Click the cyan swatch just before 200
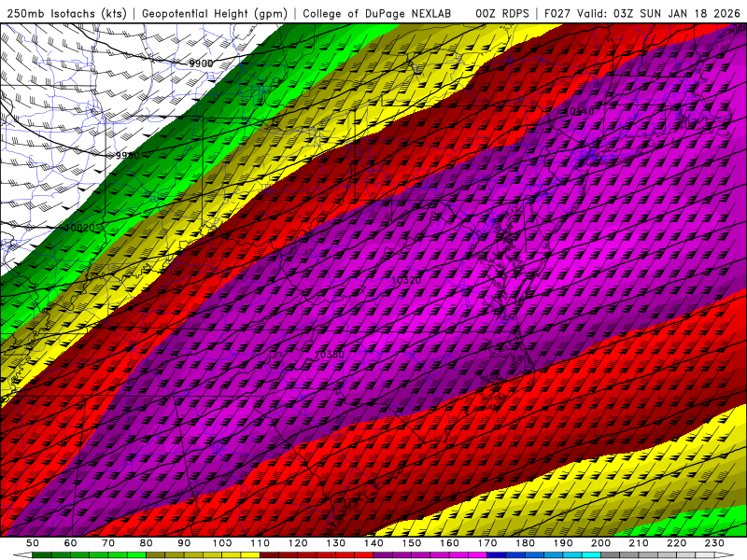747x560 pixels. point(591,555)
